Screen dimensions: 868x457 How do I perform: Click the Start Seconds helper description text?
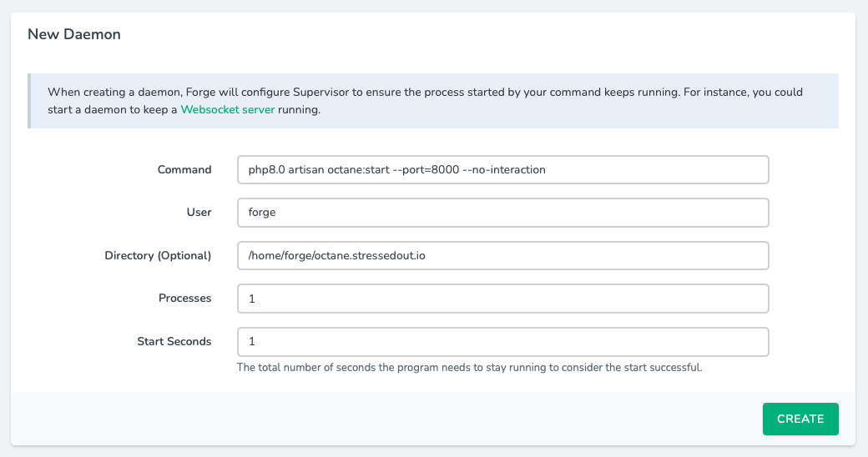(469, 367)
